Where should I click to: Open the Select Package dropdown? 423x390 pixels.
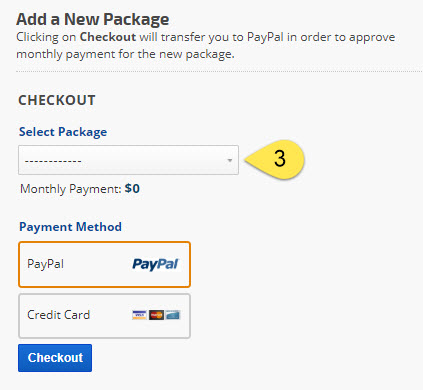128,160
